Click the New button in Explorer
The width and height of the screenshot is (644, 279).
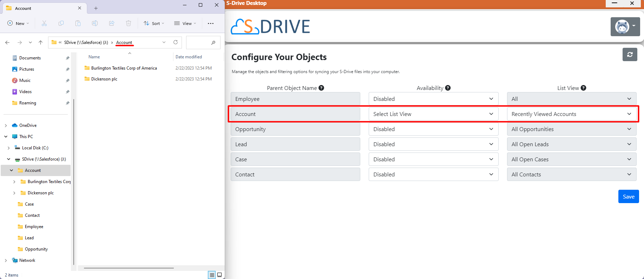point(18,24)
